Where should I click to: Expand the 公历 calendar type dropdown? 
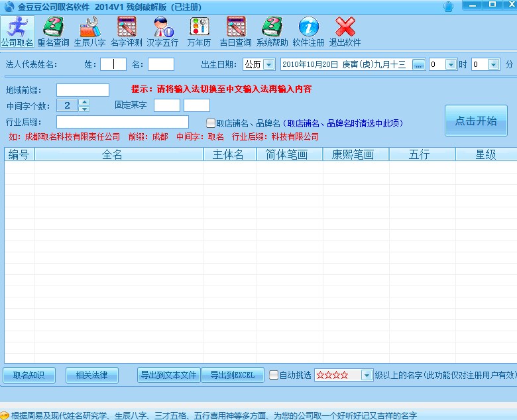pyautogui.click(x=268, y=64)
